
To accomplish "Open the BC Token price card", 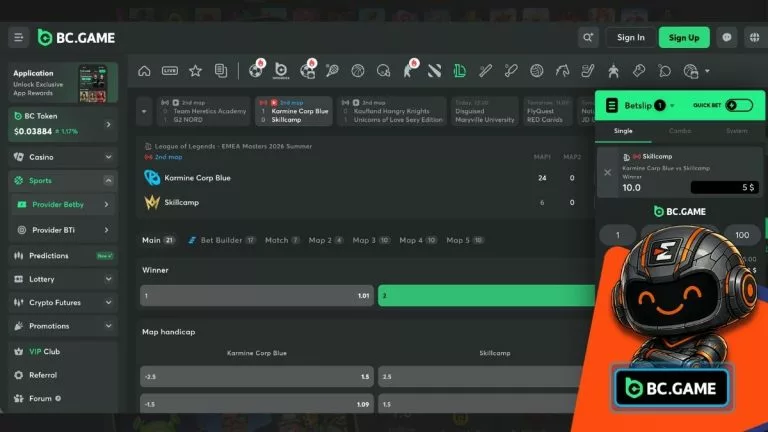I will (63, 124).
